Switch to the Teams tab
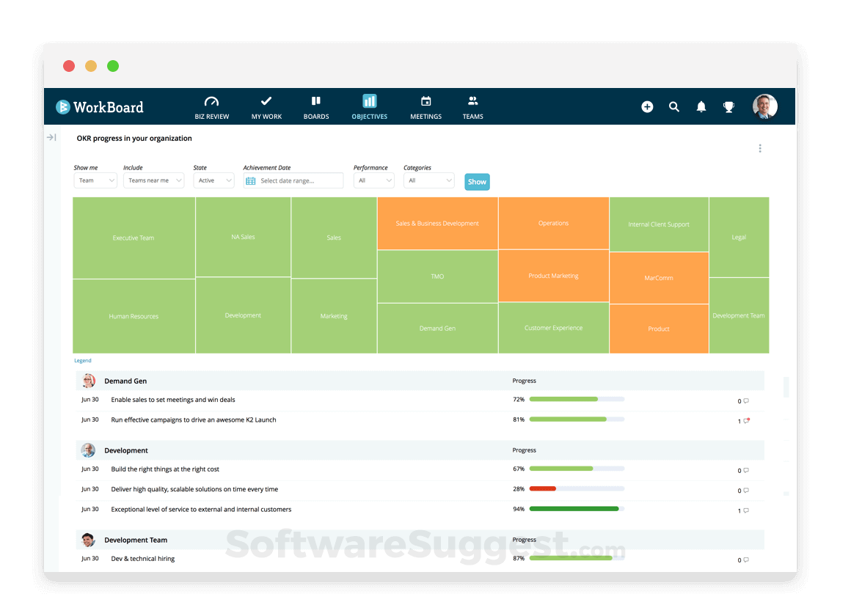The height and width of the screenshot is (616, 851). (x=472, y=106)
